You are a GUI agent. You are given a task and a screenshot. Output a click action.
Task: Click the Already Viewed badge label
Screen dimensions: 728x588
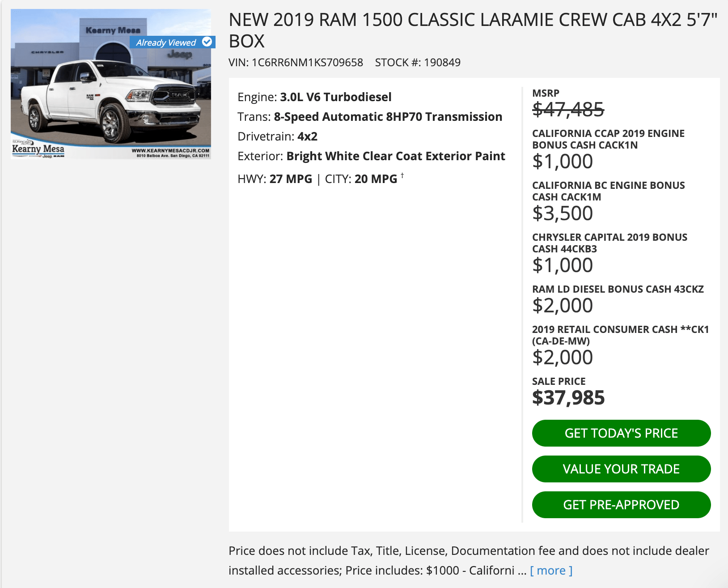[166, 43]
